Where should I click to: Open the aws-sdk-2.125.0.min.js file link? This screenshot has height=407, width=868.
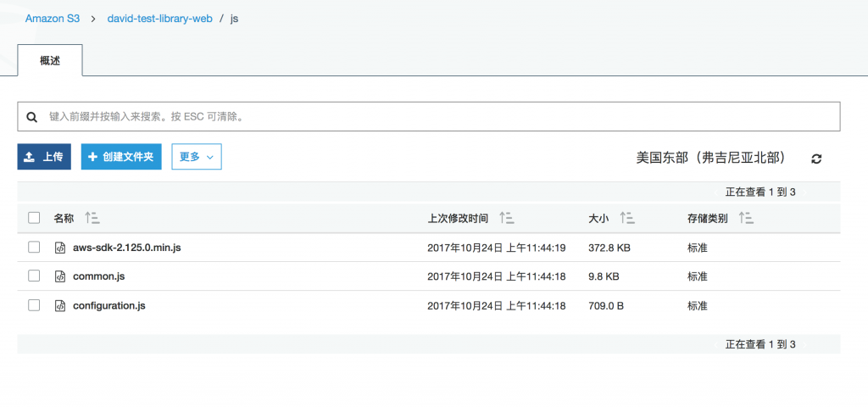(x=127, y=248)
